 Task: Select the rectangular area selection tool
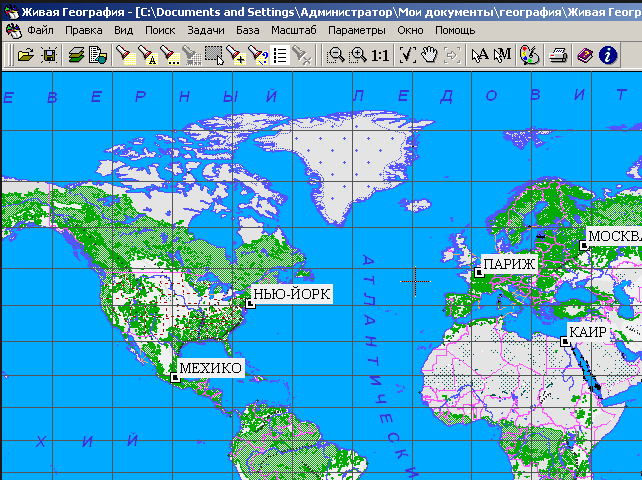pyautogui.click(x=214, y=55)
